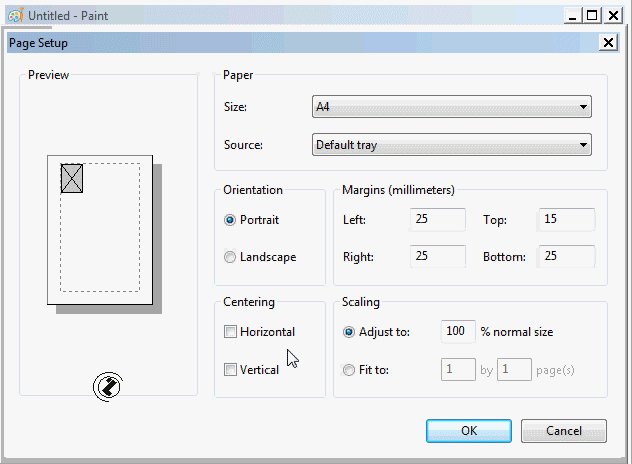
Task: Enable Vertical centering checkbox
Action: pos(231,370)
